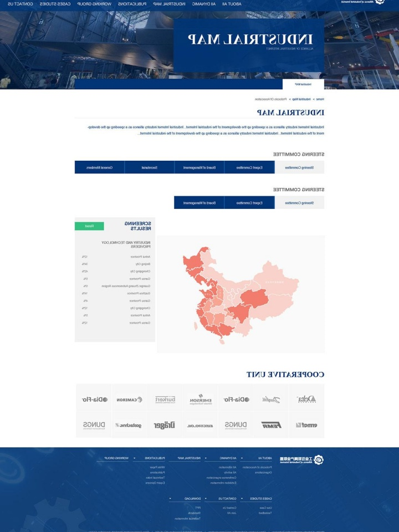
Task: Switch to the Secretariat tab
Action: (149, 167)
